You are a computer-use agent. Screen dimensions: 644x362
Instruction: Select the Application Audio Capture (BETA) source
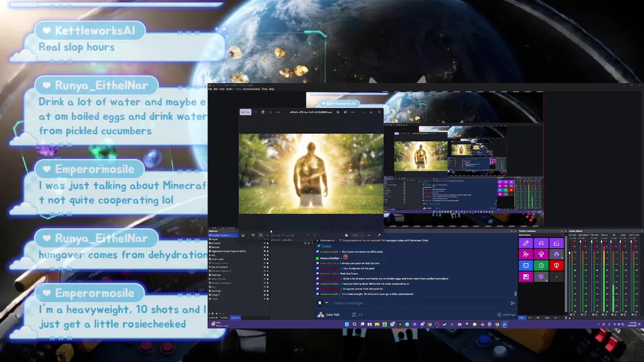pyautogui.click(x=228, y=251)
